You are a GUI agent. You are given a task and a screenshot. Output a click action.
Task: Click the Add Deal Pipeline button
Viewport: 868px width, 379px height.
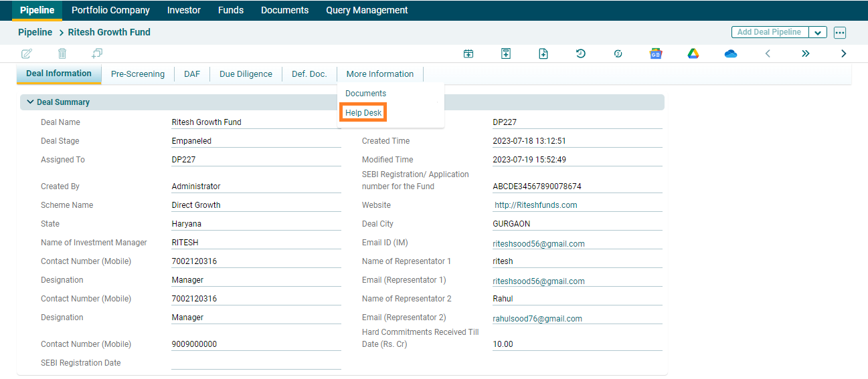click(769, 32)
